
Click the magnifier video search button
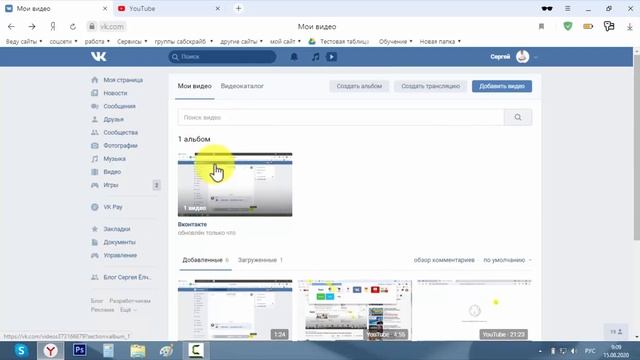click(x=518, y=118)
